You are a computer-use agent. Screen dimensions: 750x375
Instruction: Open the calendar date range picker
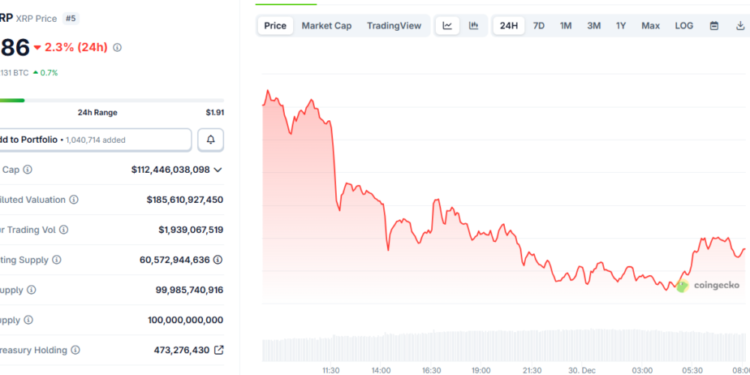[x=714, y=26]
